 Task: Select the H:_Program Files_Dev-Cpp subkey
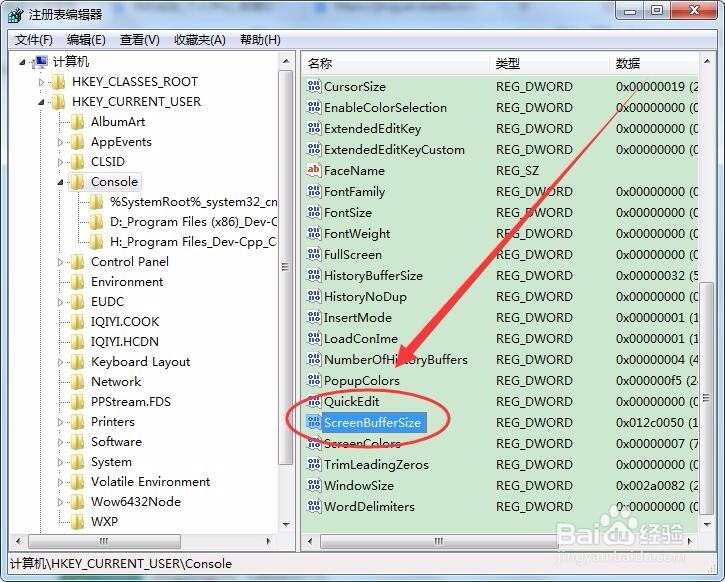coord(193,241)
